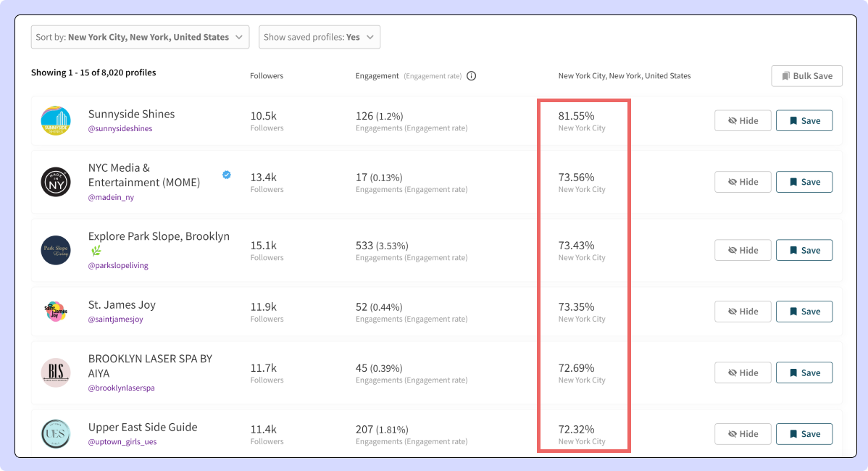Image resolution: width=868 pixels, height=471 pixels.
Task: Click the verified badge next to NYC Media & Entertainment
Action: (x=226, y=174)
